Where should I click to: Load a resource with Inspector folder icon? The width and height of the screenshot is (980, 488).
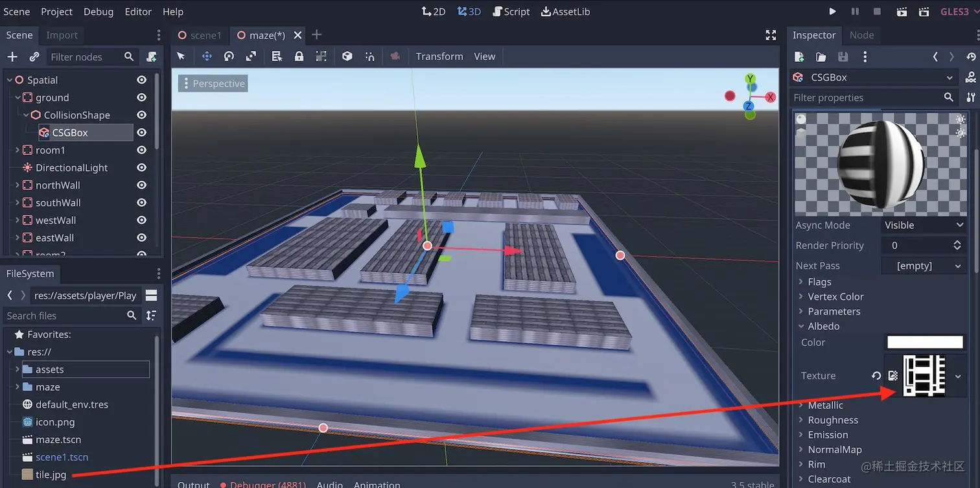tap(821, 57)
